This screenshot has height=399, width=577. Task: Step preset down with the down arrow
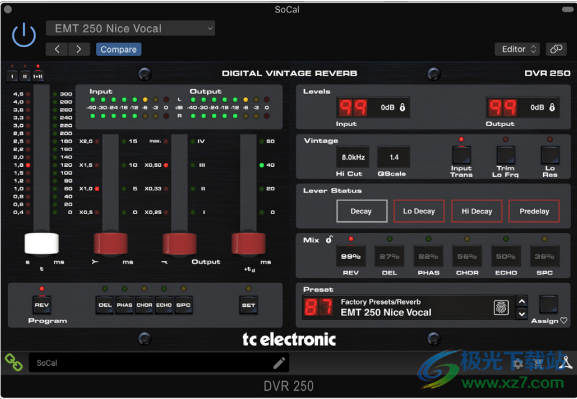(522, 314)
